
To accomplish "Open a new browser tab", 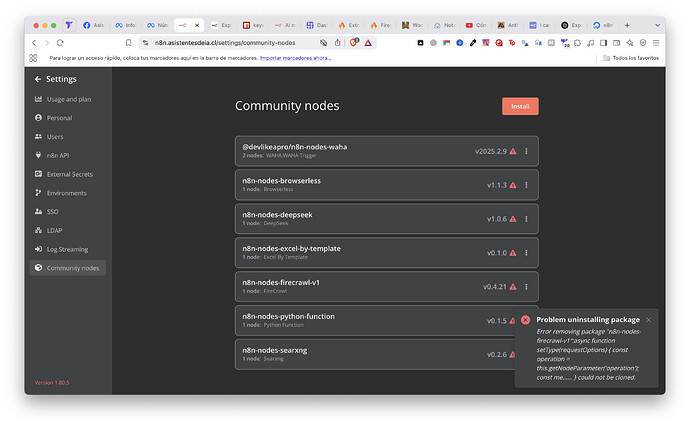I will [627, 25].
